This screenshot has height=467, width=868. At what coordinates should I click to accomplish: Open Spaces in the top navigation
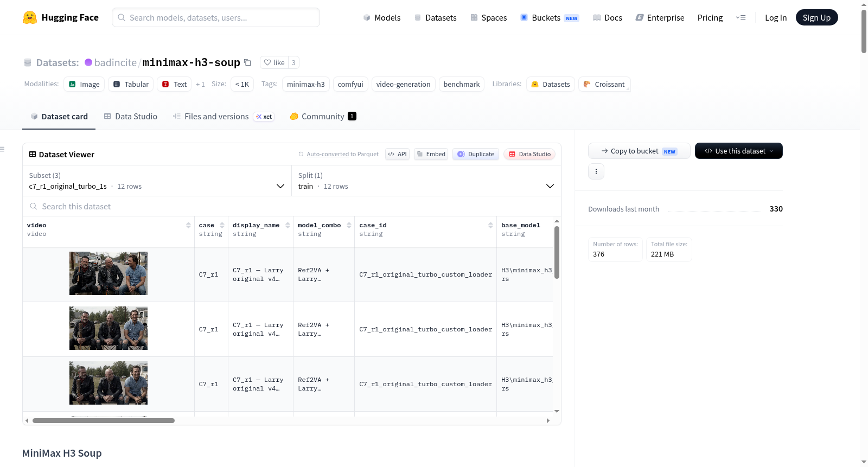coord(489,17)
